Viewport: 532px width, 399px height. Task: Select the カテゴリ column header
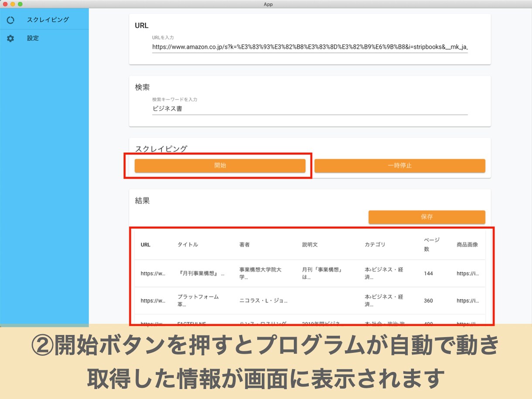pos(375,245)
